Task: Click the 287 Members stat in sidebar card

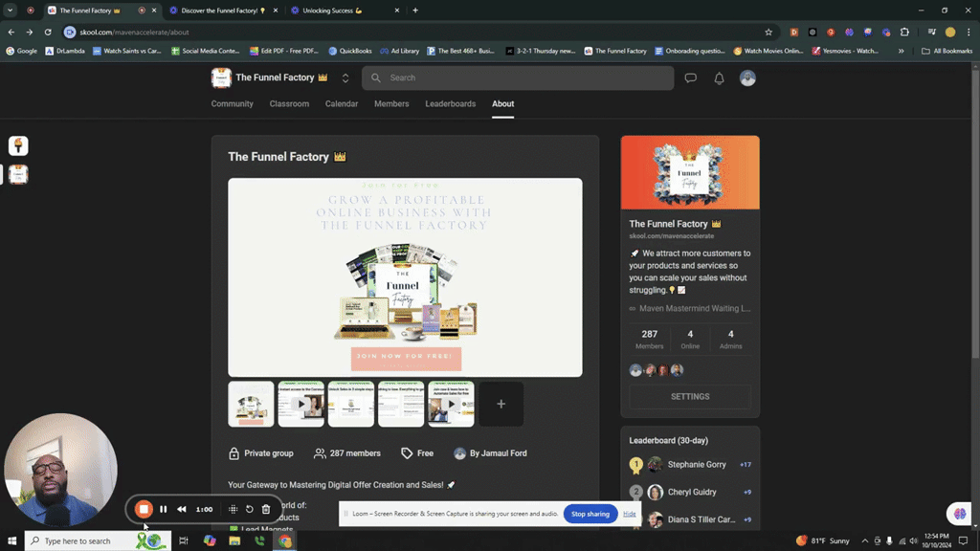Action: click(x=650, y=340)
